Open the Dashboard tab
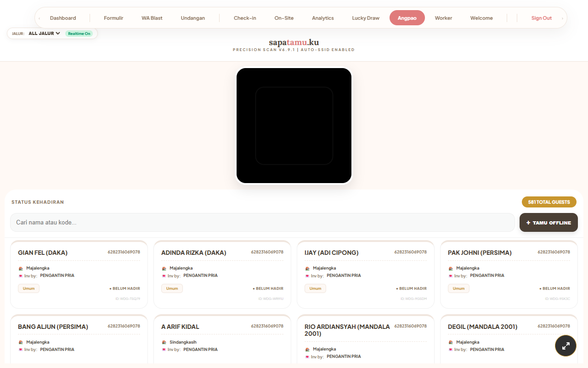 click(63, 18)
